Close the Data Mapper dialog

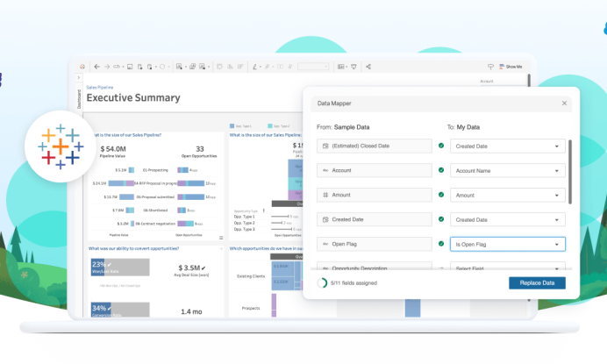click(564, 103)
